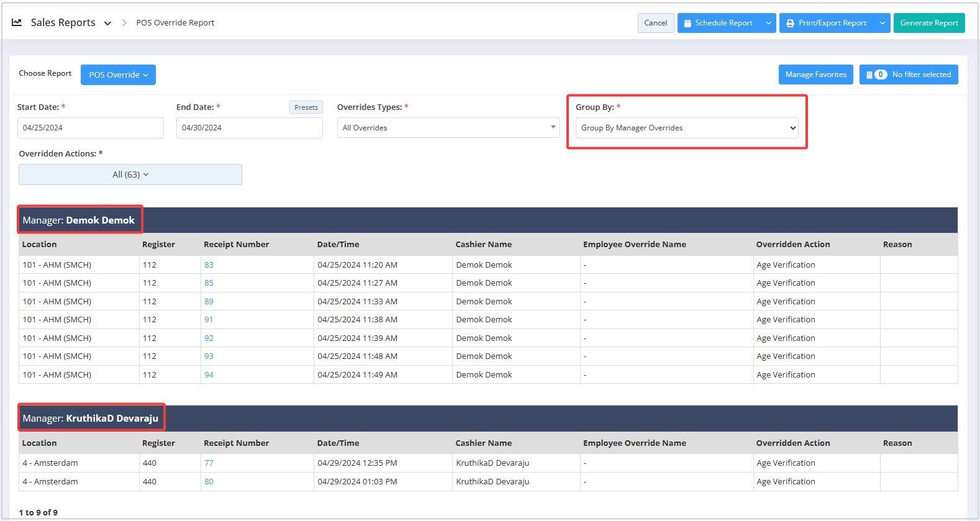The image size is (980, 521).
Task: Click the Start Date input field
Action: click(91, 128)
